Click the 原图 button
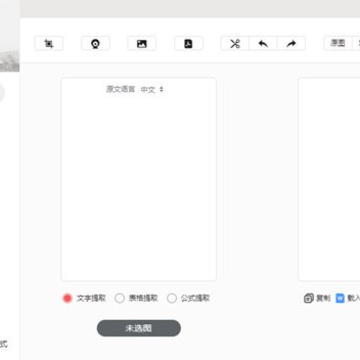This screenshot has width=360, height=360. (338, 43)
